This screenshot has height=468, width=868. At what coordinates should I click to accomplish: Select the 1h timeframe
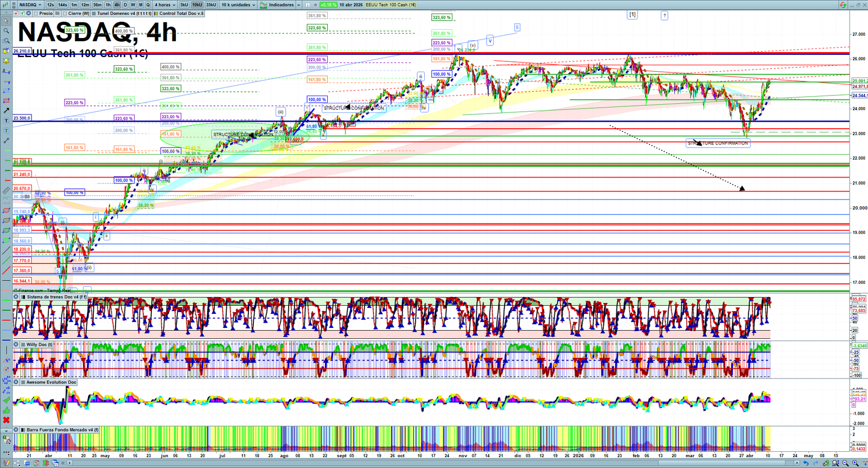click(108, 5)
